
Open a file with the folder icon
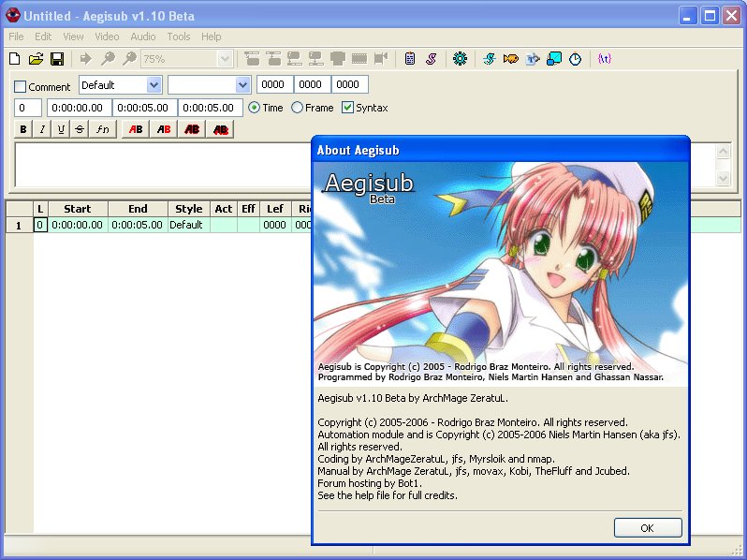[37, 59]
